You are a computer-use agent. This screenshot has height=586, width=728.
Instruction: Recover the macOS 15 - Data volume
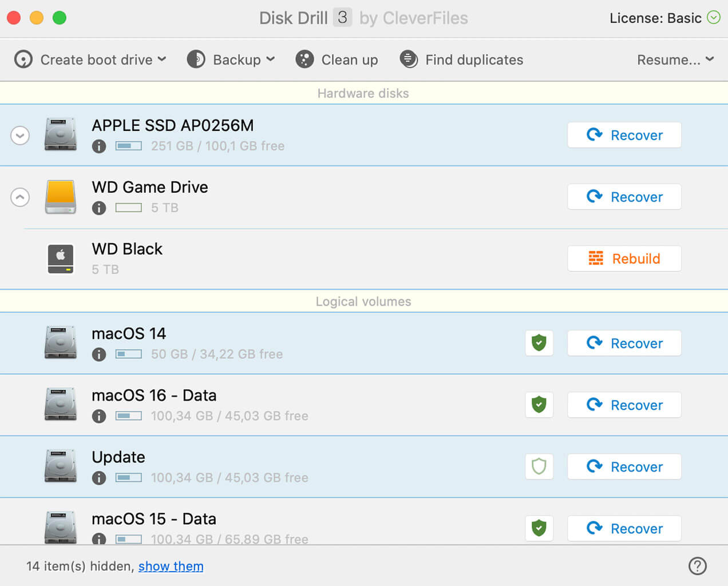(624, 529)
